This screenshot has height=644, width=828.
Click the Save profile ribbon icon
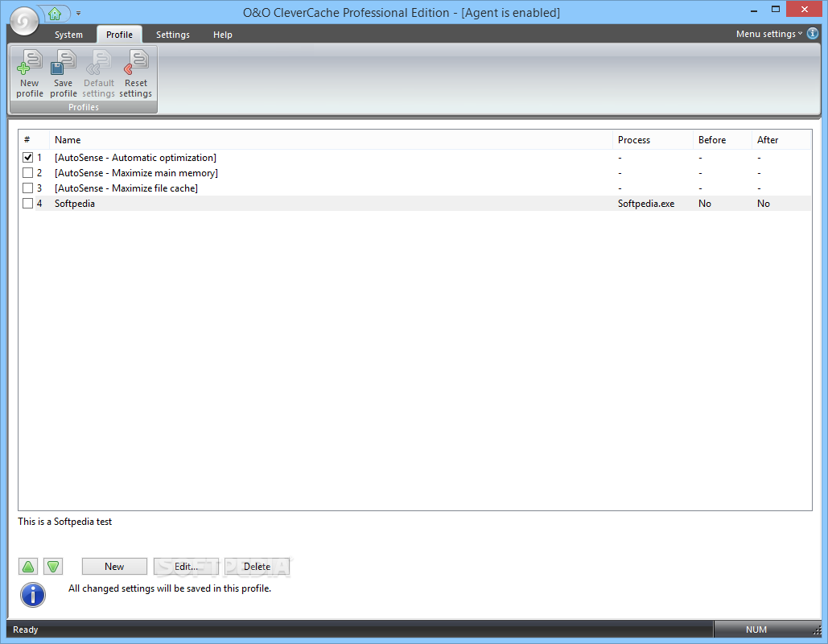point(64,73)
